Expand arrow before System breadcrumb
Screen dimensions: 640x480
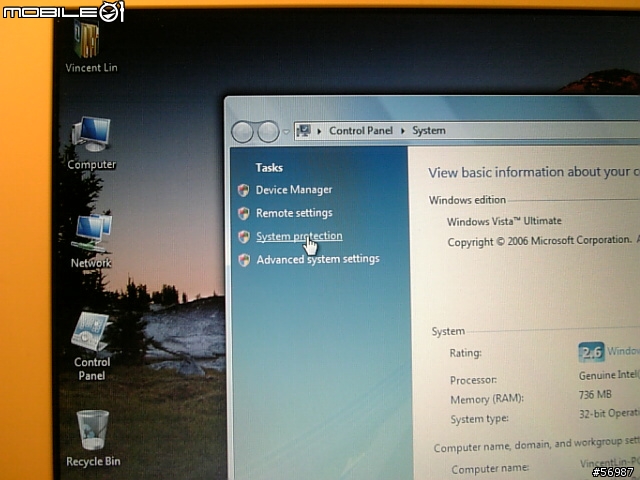[x=403, y=131]
